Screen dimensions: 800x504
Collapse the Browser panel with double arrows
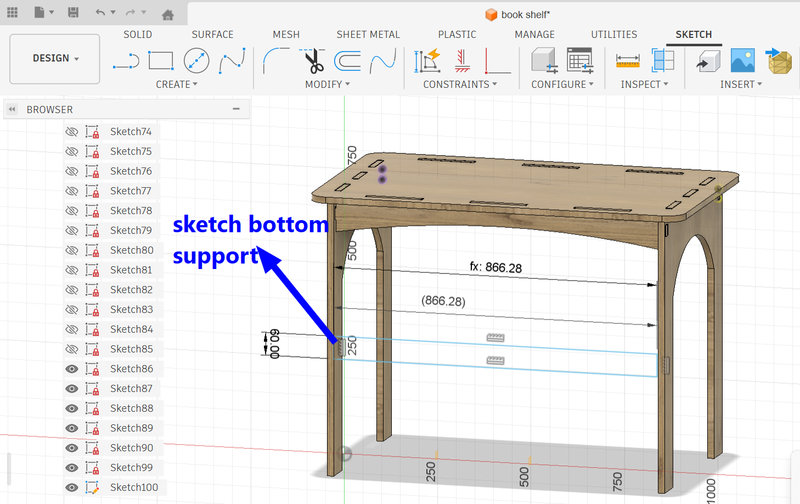12,109
